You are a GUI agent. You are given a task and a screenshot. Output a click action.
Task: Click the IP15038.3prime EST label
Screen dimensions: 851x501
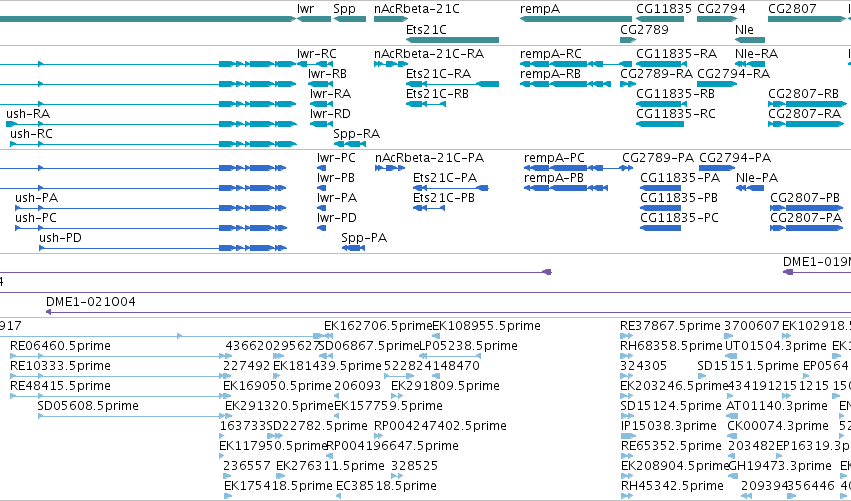(669, 426)
